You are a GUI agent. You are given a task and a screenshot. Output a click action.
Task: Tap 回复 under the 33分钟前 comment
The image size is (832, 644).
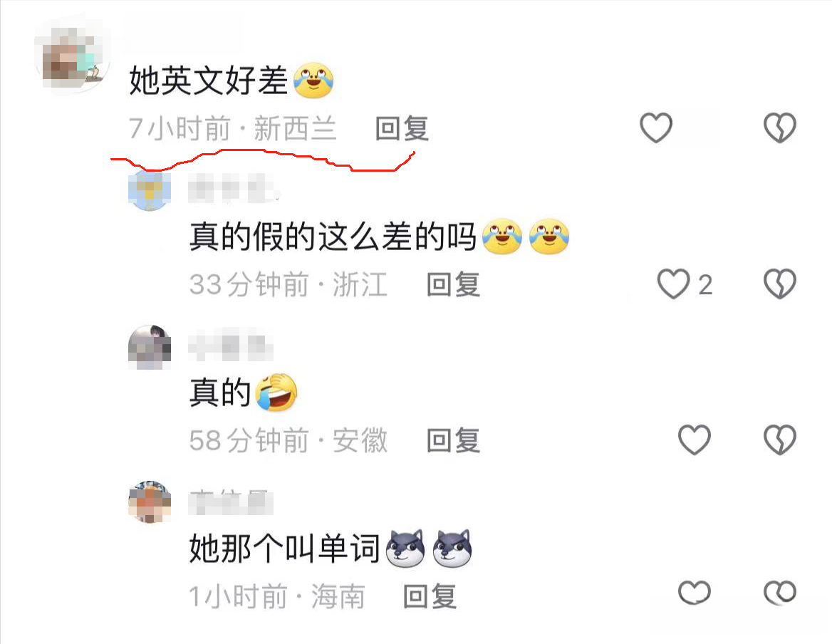[x=453, y=284]
